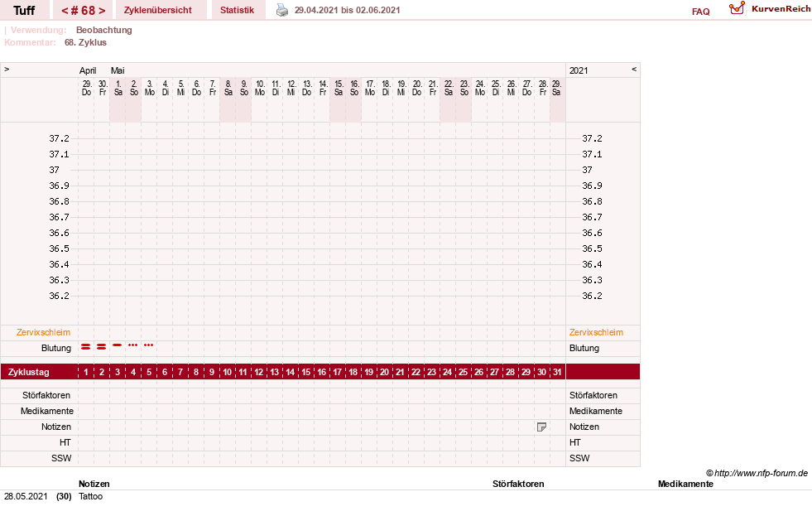Click heavy bleeding marker on day 1
Screen dimensions: 812x516
[x=86, y=346]
